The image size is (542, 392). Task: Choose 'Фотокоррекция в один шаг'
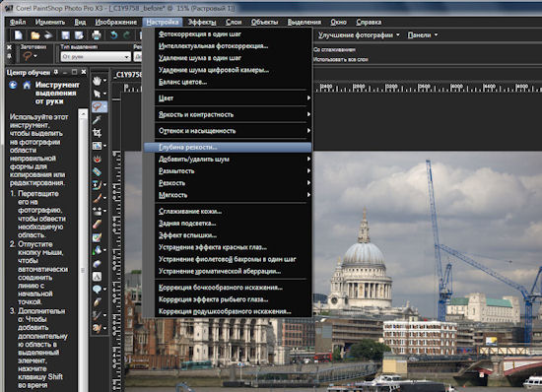coord(228,33)
